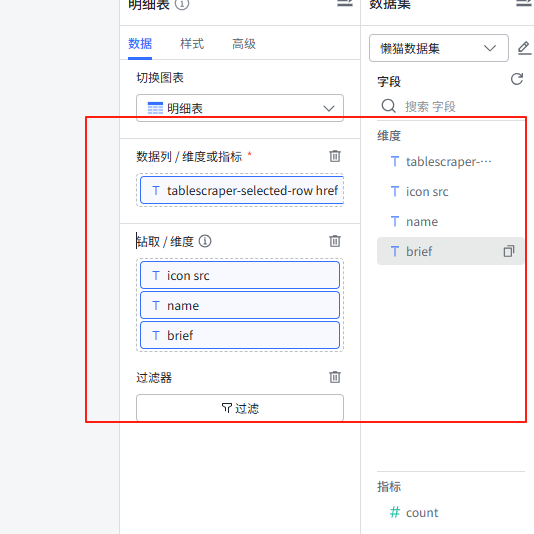Image resolution: width=534 pixels, height=534 pixels.
Task: Focus the 搜索 字段 search input
Action: pyautogui.click(x=463, y=107)
